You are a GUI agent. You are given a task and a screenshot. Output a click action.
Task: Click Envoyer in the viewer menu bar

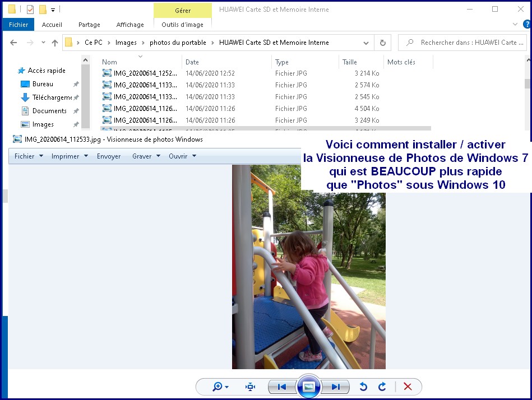click(109, 156)
